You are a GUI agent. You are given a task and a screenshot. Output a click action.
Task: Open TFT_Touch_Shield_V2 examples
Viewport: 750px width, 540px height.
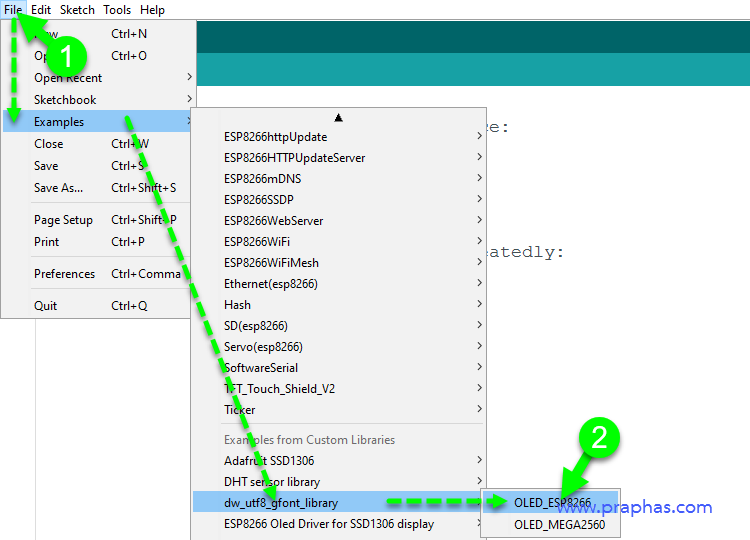pyautogui.click(x=339, y=389)
